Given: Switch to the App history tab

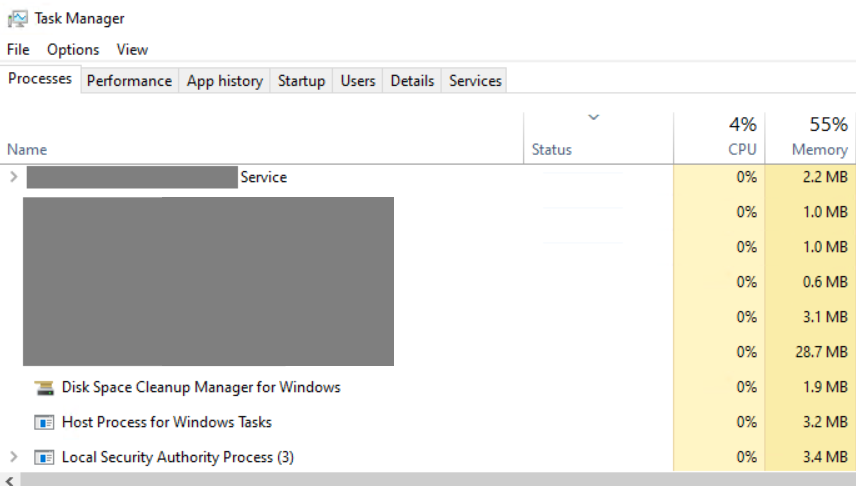Looking at the screenshot, I should (x=224, y=81).
